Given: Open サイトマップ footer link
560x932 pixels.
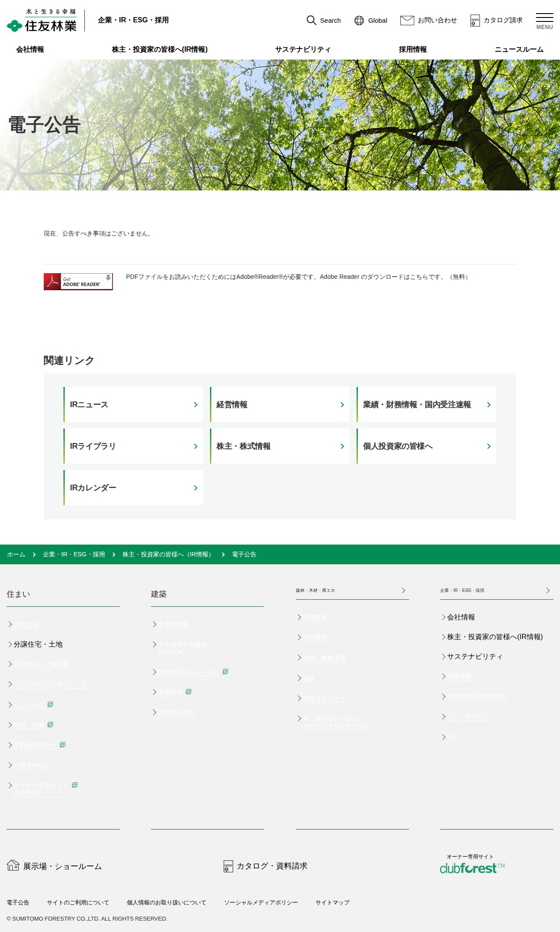Looking at the screenshot, I should [332, 902].
